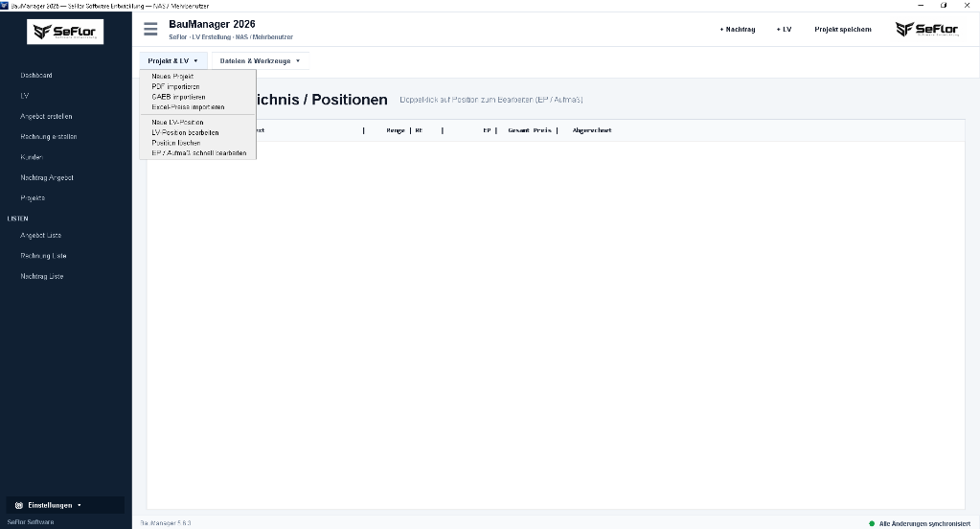This screenshot has height=529, width=980.
Task: Click Alle Änderungen synchronisiert status text
Action: 924,524
